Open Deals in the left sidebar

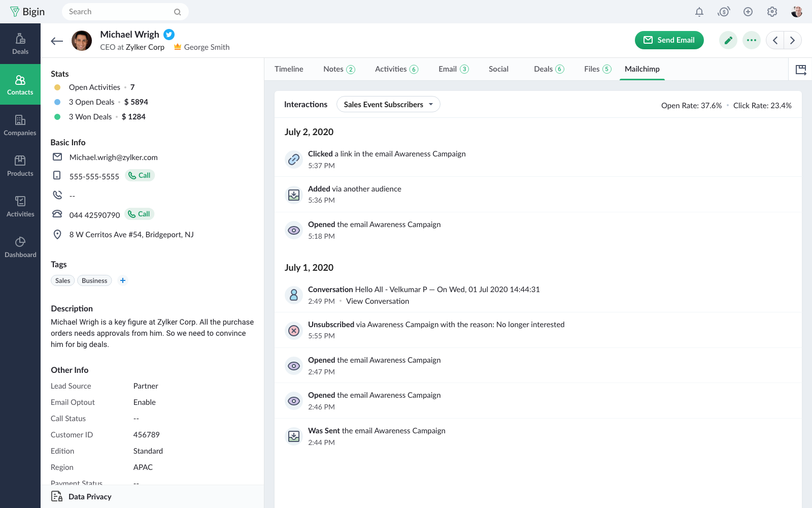[x=20, y=44]
